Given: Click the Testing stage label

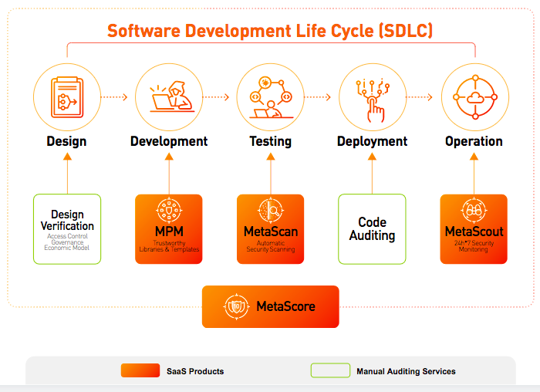Looking at the screenshot, I should (271, 141).
